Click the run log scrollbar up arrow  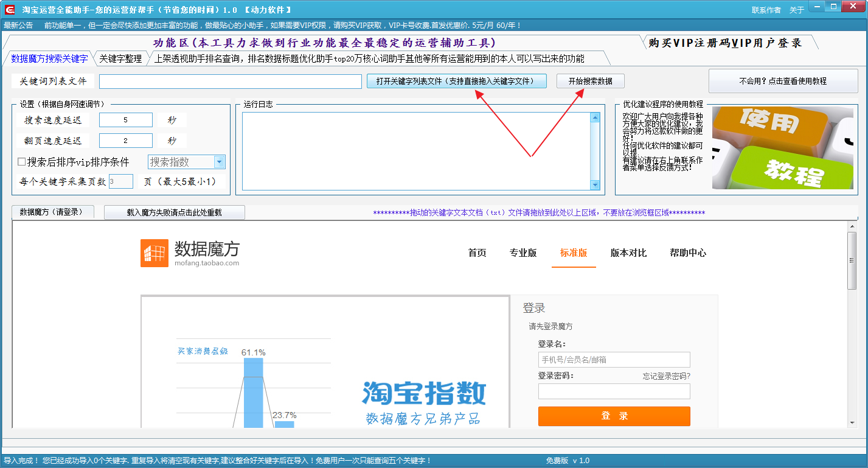point(595,118)
